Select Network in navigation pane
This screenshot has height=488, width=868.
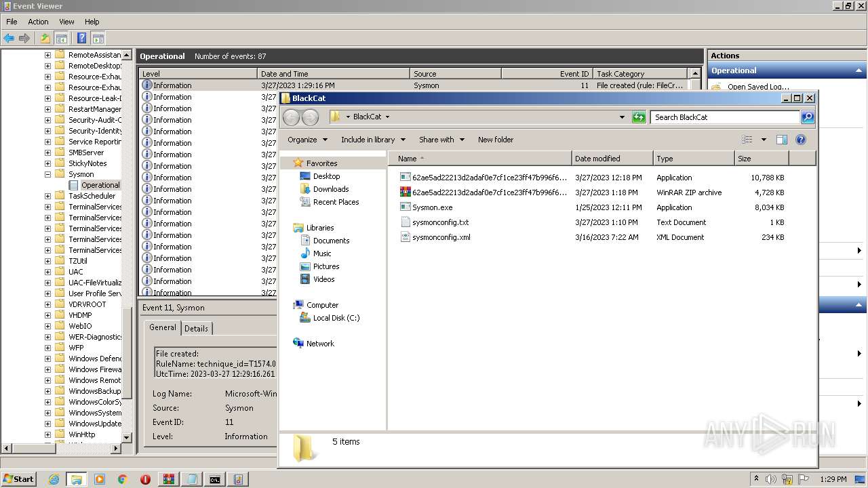click(320, 344)
